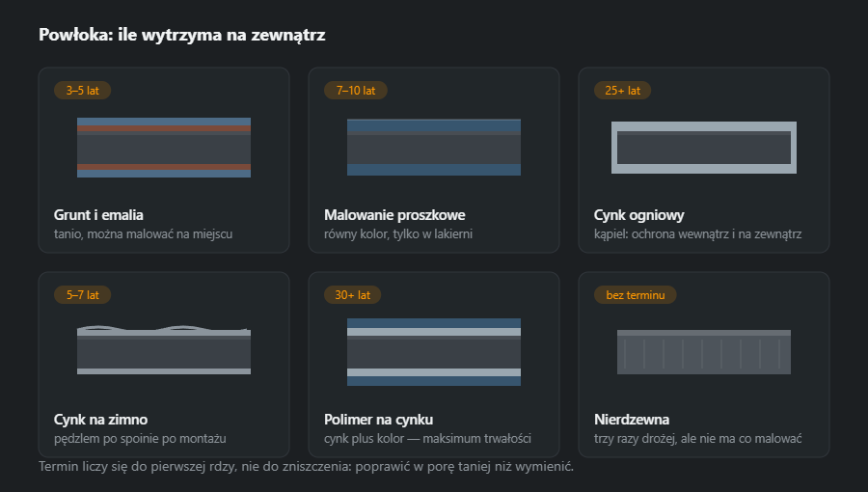Image resolution: width=868 pixels, height=492 pixels.
Task: Click the 7–10 lat duration badge
Action: tap(355, 91)
